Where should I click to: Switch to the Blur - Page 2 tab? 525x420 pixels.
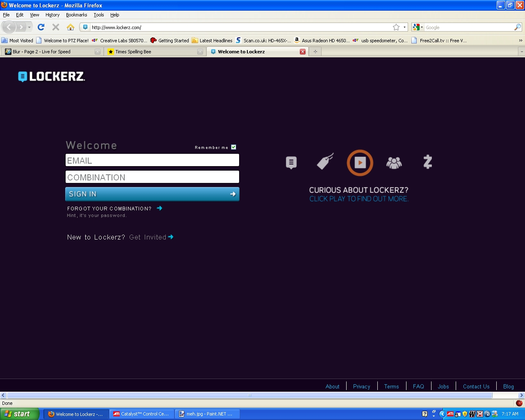coord(52,52)
